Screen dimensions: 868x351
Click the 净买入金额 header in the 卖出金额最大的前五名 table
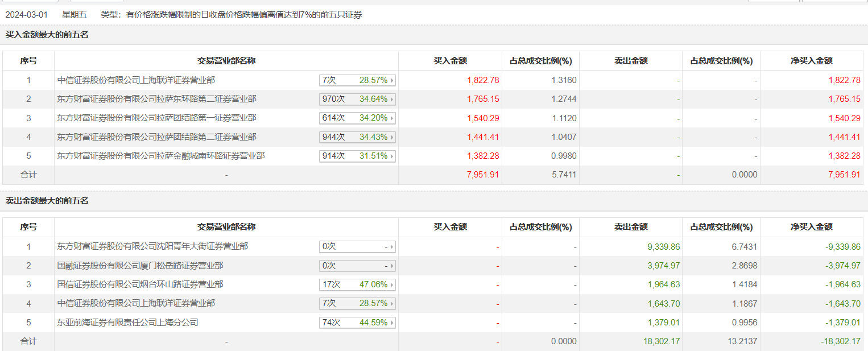811,227
